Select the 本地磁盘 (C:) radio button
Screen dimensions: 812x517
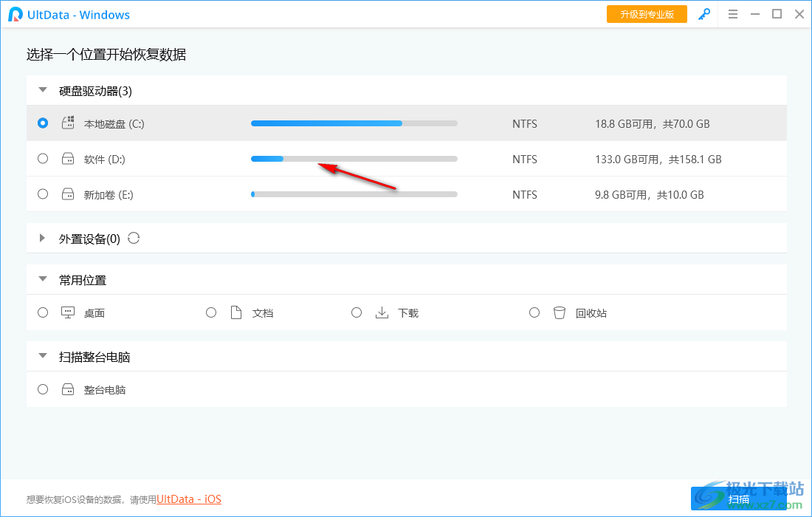pyautogui.click(x=42, y=123)
